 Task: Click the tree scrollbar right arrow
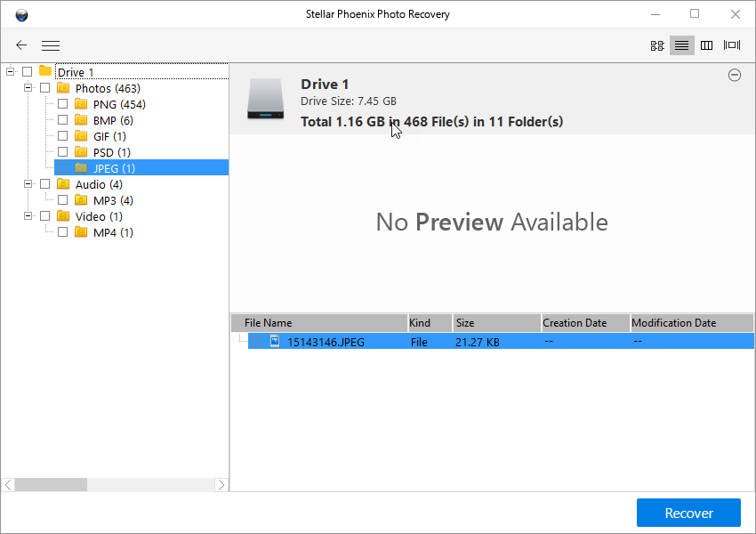coord(221,485)
